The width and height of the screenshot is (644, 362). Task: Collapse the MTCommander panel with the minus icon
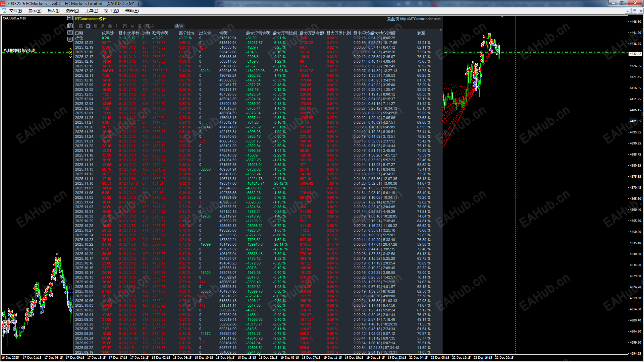[70, 18]
